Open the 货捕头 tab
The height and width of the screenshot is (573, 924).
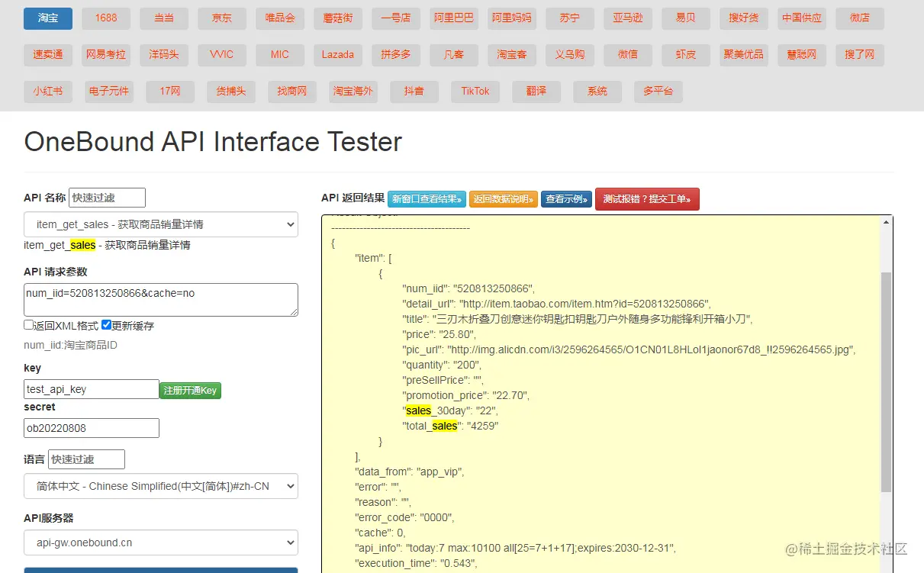231,92
